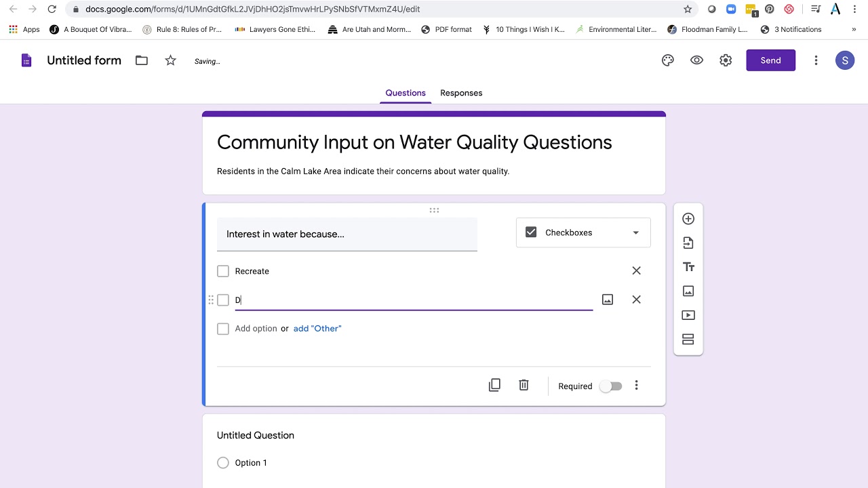Toggle the Required switch
The image size is (868, 488).
tap(611, 386)
